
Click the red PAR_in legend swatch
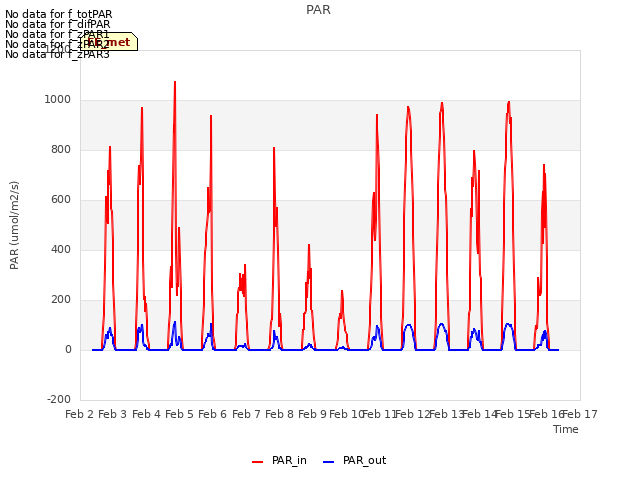258,462
